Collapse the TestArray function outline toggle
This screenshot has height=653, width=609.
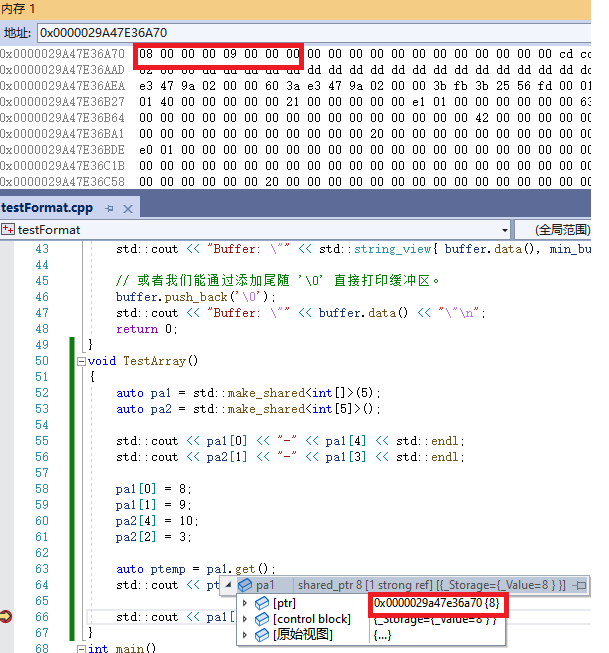(82, 361)
